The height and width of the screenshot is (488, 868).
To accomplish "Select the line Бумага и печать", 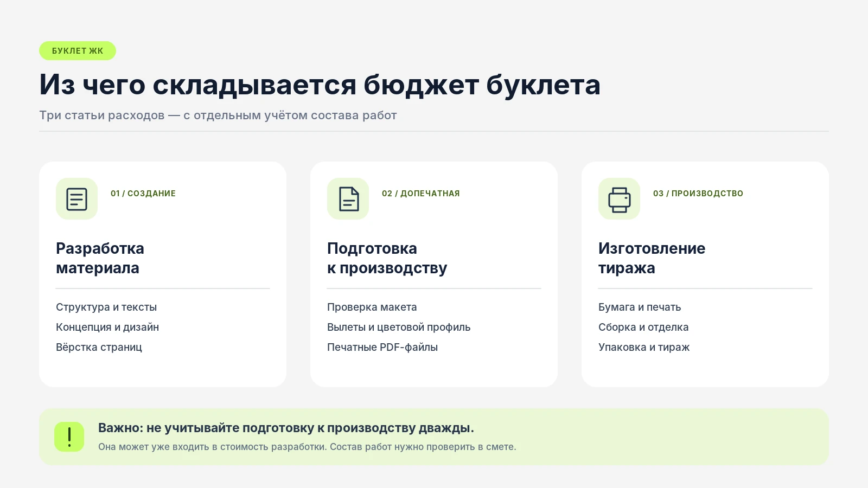I will (640, 307).
